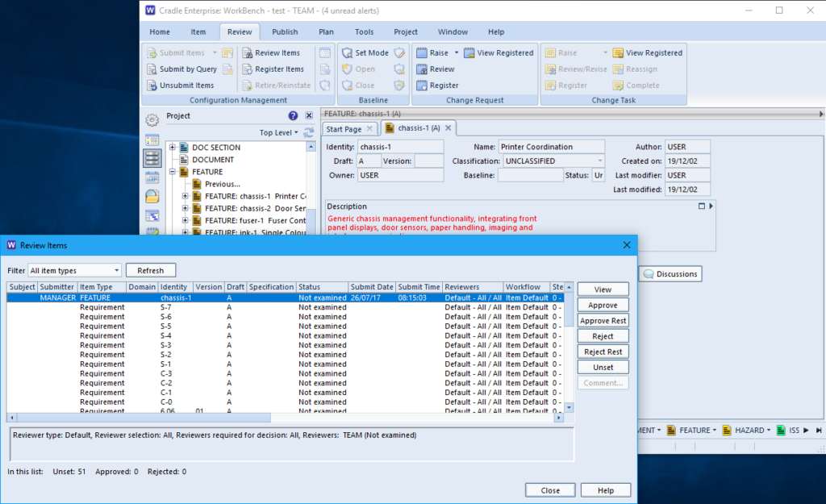Image resolution: width=826 pixels, height=504 pixels.
Task: Click Change Request View Registered icon
Action: (469, 52)
